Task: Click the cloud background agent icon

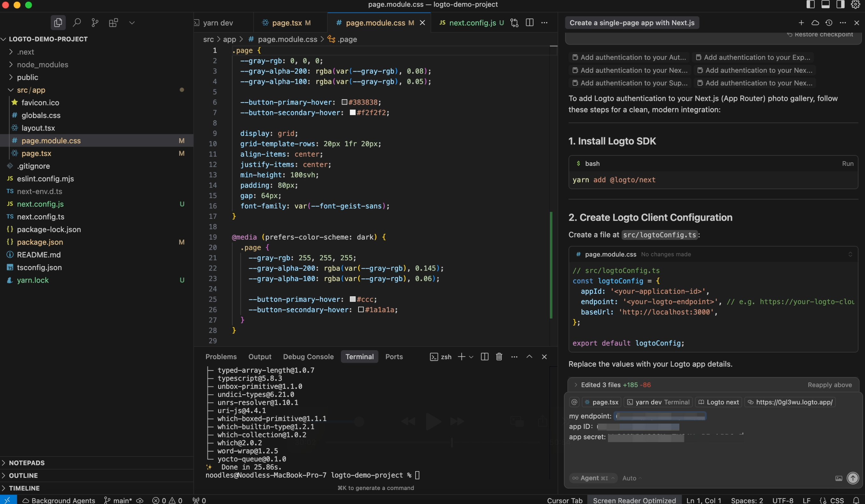Action: tap(815, 23)
